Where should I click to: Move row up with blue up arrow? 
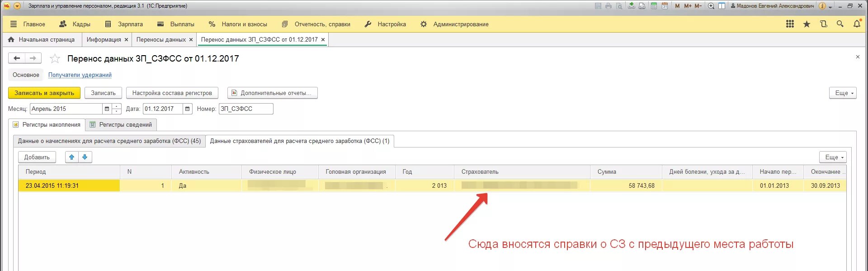72,157
